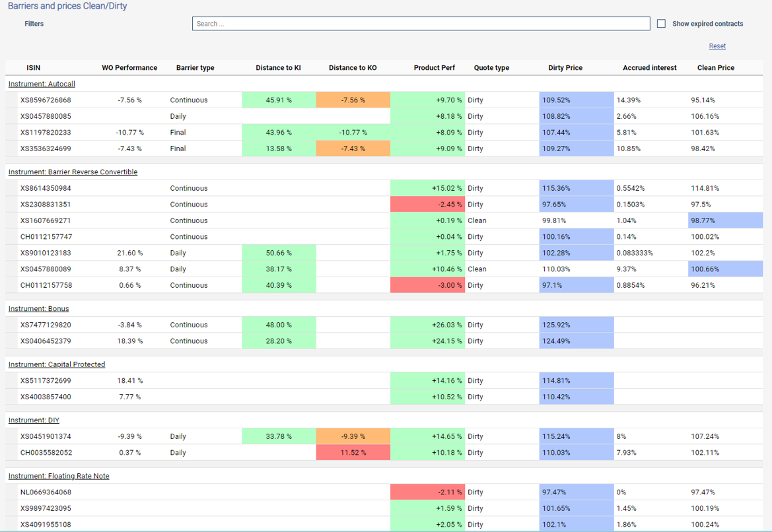This screenshot has width=772, height=532.
Task: Sort by the Distance to KO column header
Action: click(353, 68)
